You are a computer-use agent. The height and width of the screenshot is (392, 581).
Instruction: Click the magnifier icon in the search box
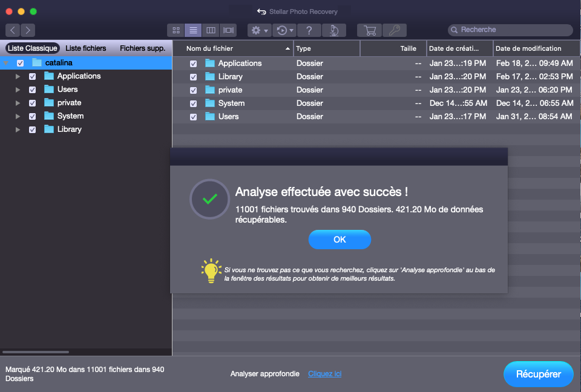point(454,30)
